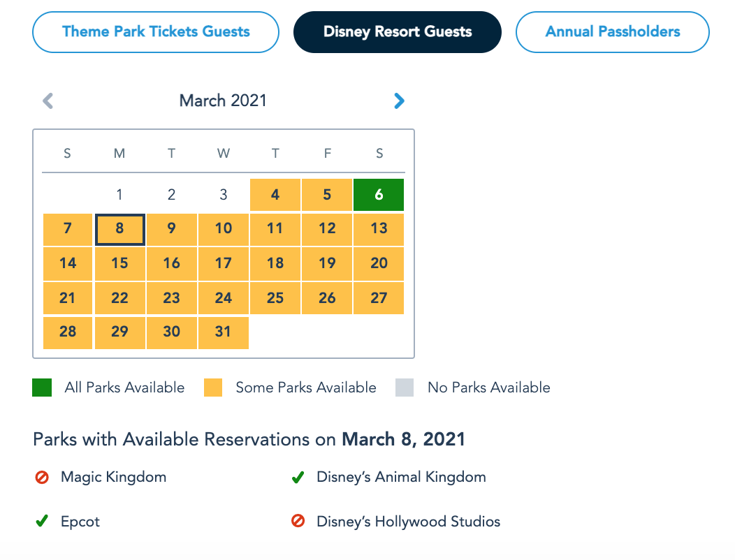Switch to Theme Park Tickets Guests tab
The image size is (735, 560).
point(156,31)
